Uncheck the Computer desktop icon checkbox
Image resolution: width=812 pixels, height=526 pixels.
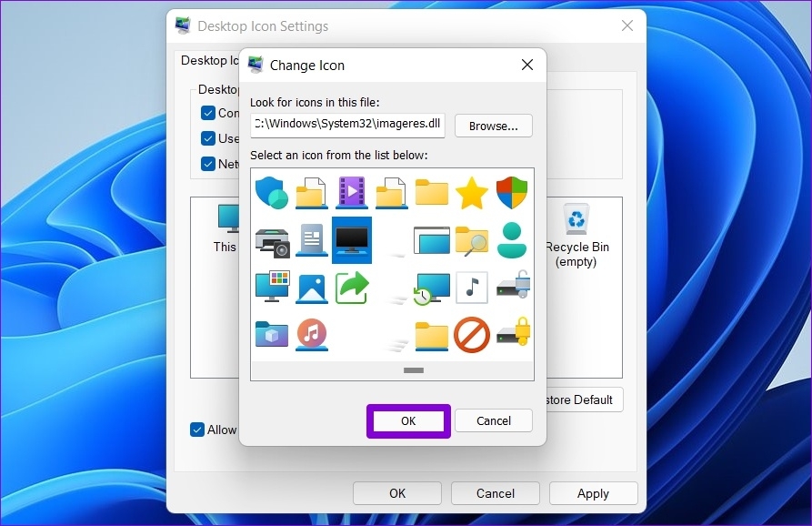point(207,113)
